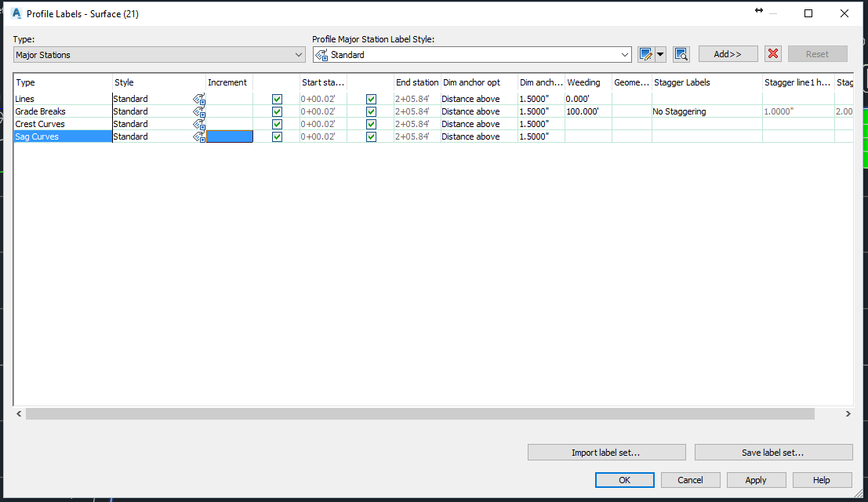Select the Grade Breaks row type cell
Image resolution: width=868 pixels, height=502 pixels.
[63, 112]
